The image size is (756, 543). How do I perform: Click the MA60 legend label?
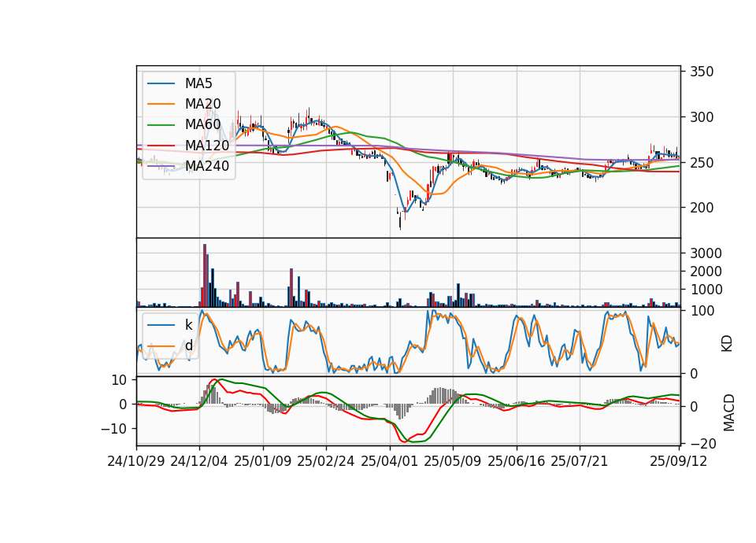coord(202,124)
